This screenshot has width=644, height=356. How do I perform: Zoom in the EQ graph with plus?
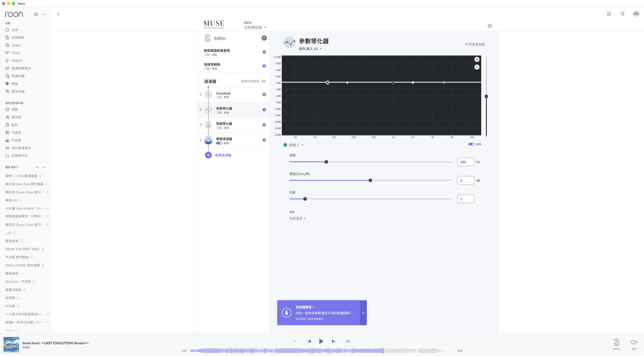(x=477, y=60)
